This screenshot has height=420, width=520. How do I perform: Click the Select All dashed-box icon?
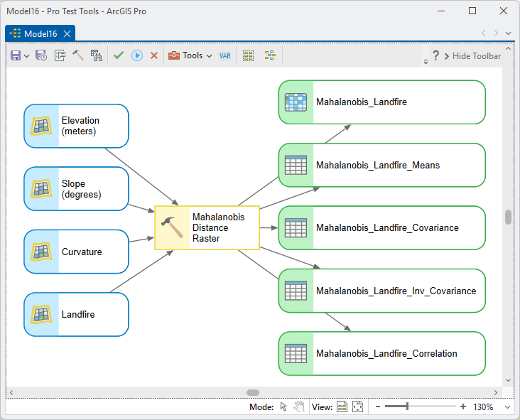tap(248, 55)
